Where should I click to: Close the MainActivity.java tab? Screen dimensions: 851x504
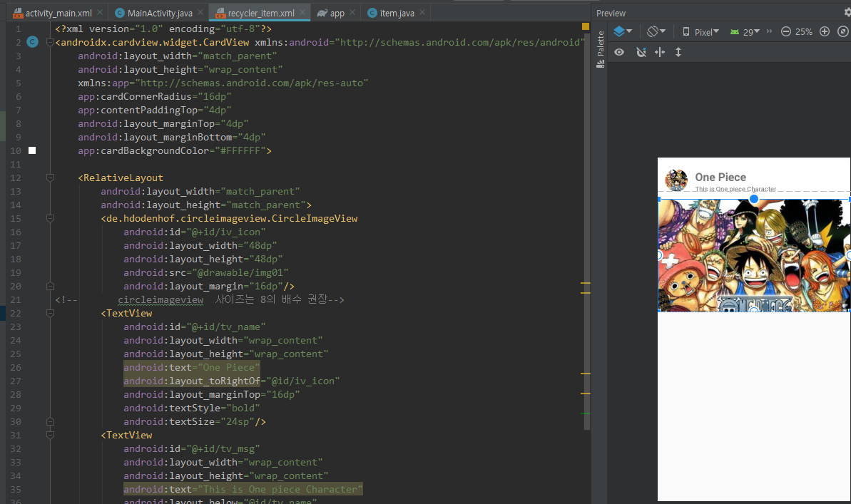pyautogui.click(x=201, y=13)
